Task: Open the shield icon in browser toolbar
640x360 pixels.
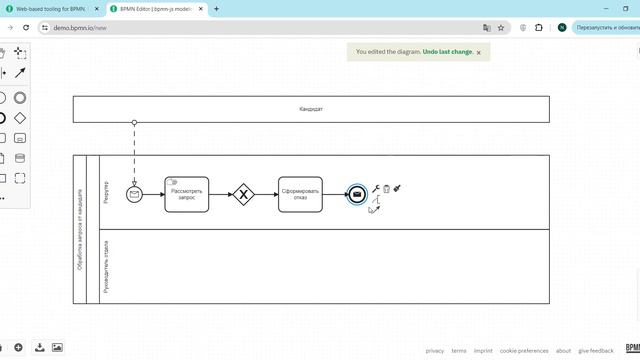Action: 523,28
